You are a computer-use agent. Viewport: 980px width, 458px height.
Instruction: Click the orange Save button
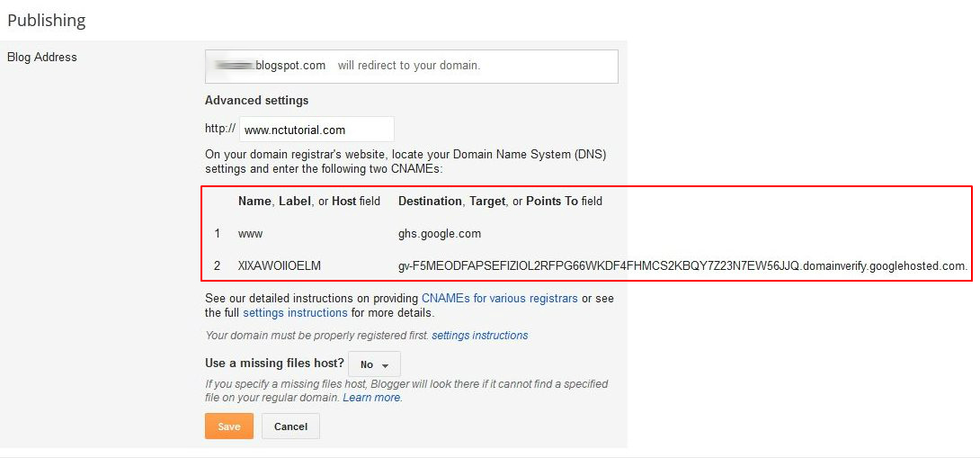[228, 427]
